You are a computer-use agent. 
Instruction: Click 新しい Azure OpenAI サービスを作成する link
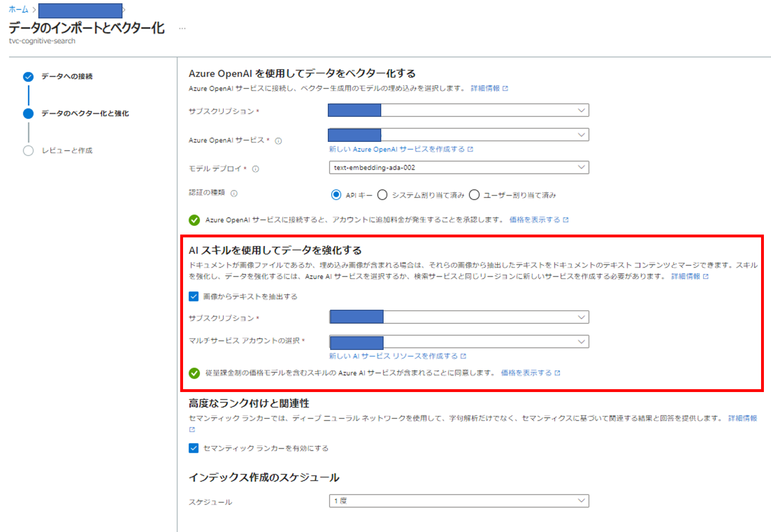point(401,149)
